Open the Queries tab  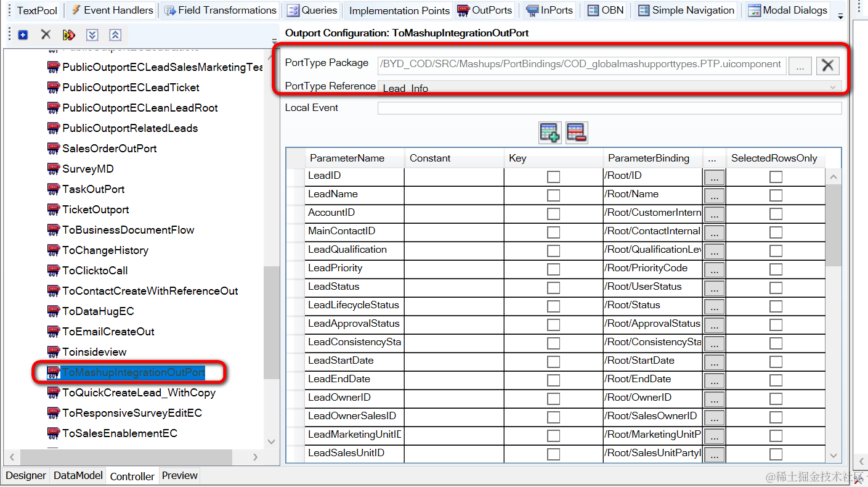point(312,10)
